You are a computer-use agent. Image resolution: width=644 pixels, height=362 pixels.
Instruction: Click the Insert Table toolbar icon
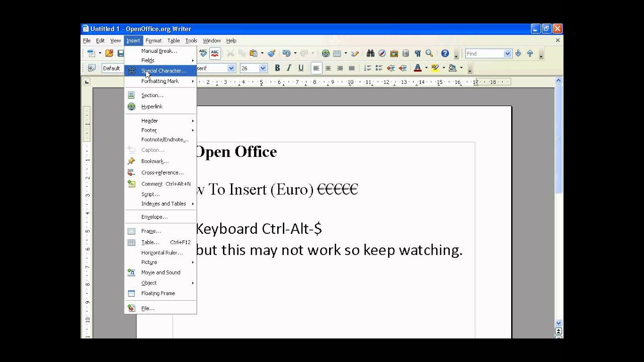[337, 53]
